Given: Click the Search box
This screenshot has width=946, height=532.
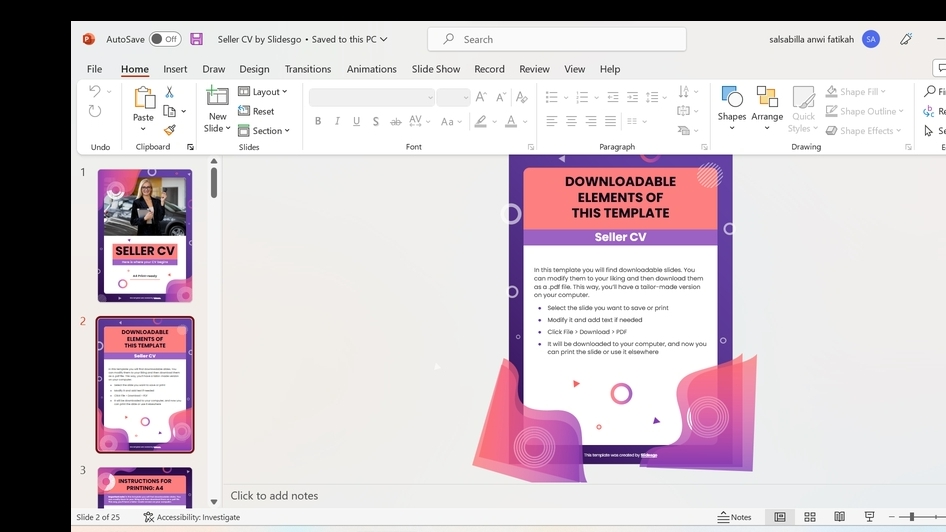Looking at the screenshot, I should point(557,39).
